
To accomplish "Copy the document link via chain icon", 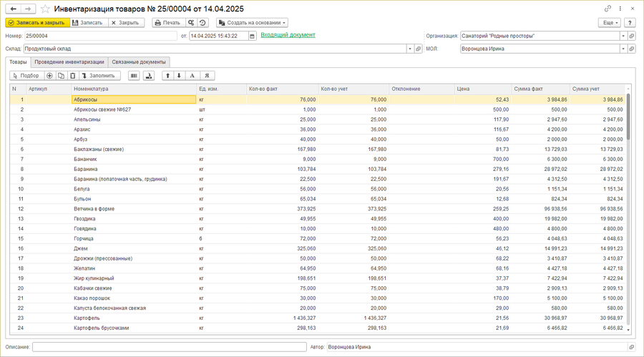I will 608,9.
